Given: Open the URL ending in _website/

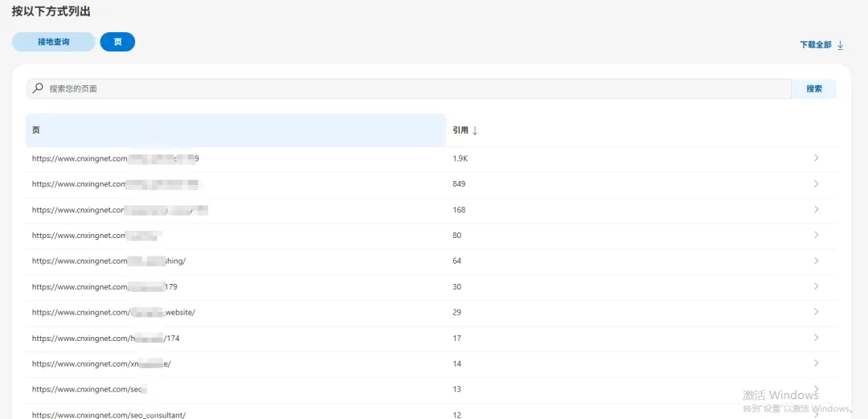Looking at the screenshot, I should (x=113, y=313).
